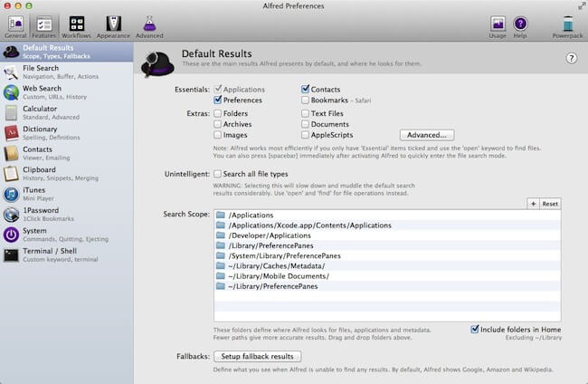Enable the Documents checkbox
Screen dimensions: 588x384
coord(305,124)
